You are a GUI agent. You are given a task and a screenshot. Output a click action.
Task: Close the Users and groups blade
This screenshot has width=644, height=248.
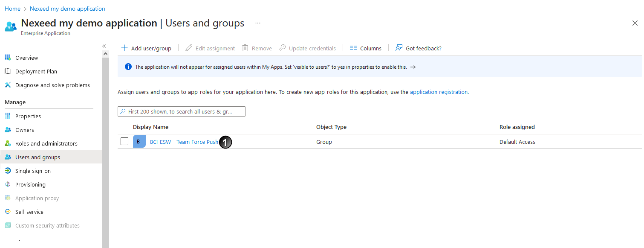(x=635, y=23)
